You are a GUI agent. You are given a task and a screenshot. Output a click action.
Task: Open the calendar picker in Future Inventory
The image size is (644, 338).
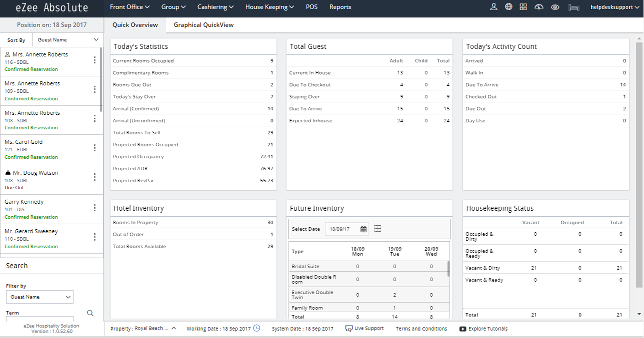tap(362, 228)
